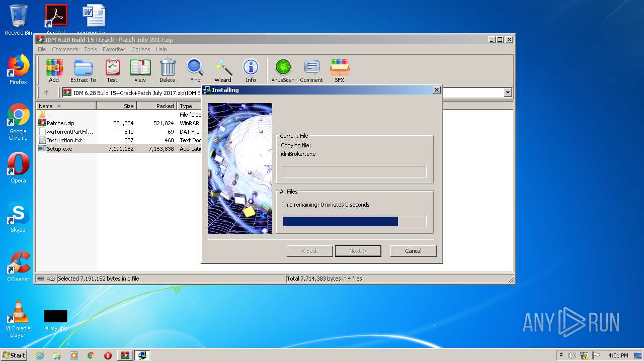This screenshot has height=362, width=644.
Task: Sort by the Size column header
Action: [x=116, y=106]
